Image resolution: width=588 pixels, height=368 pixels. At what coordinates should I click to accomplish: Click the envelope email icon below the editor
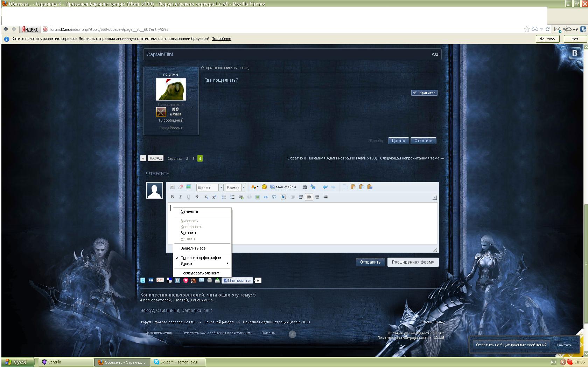(202, 280)
